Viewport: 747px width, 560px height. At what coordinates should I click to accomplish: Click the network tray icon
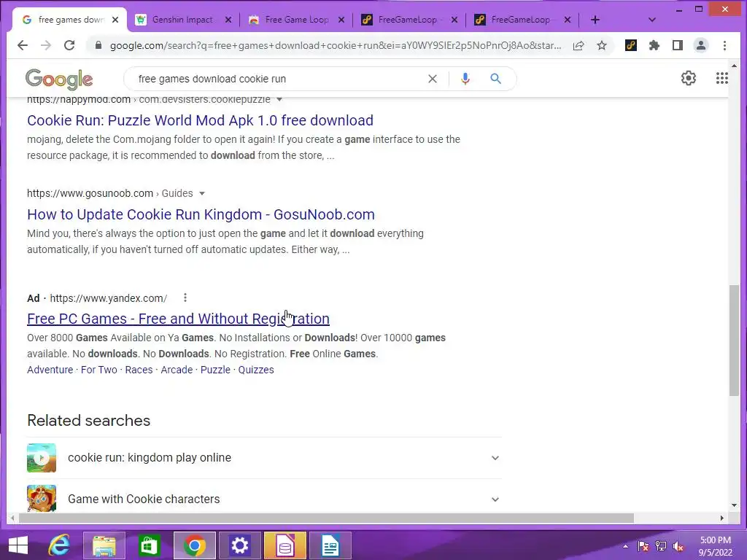661,546
